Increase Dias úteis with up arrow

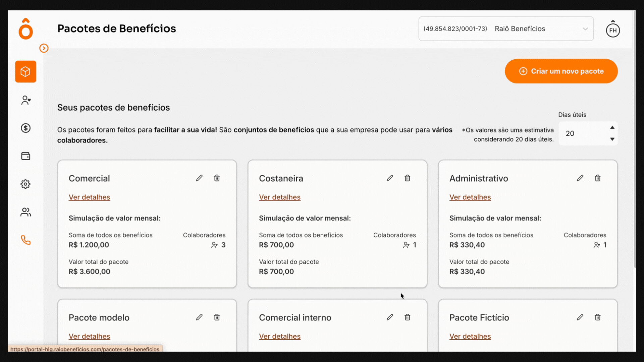click(612, 128)
